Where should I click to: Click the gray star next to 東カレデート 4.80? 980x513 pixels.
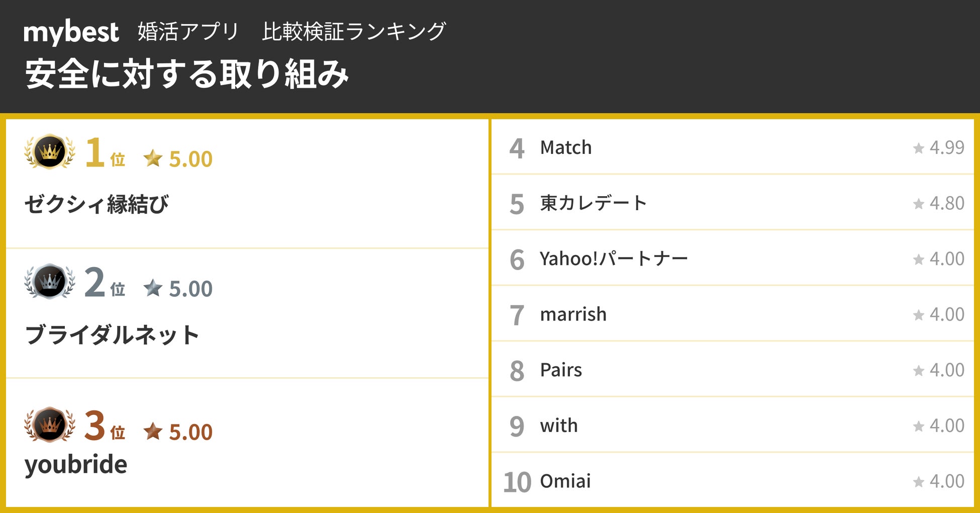(918, 204)
